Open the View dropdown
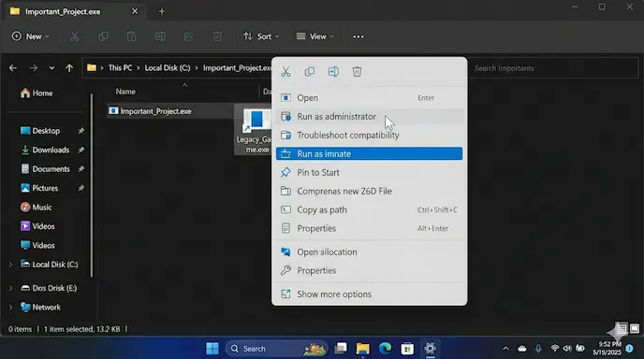Screen dimensions: 644x359 (315, 36)
